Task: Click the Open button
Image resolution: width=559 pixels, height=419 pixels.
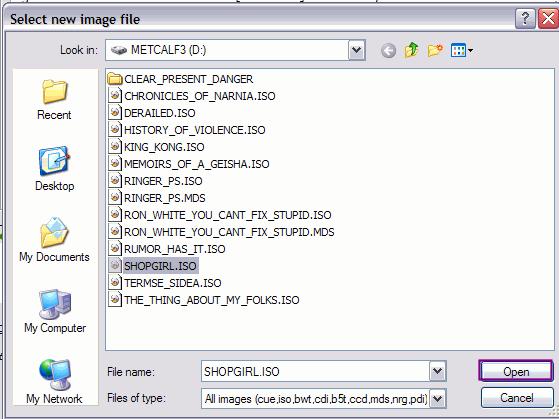Action: (x=516, y=371)
